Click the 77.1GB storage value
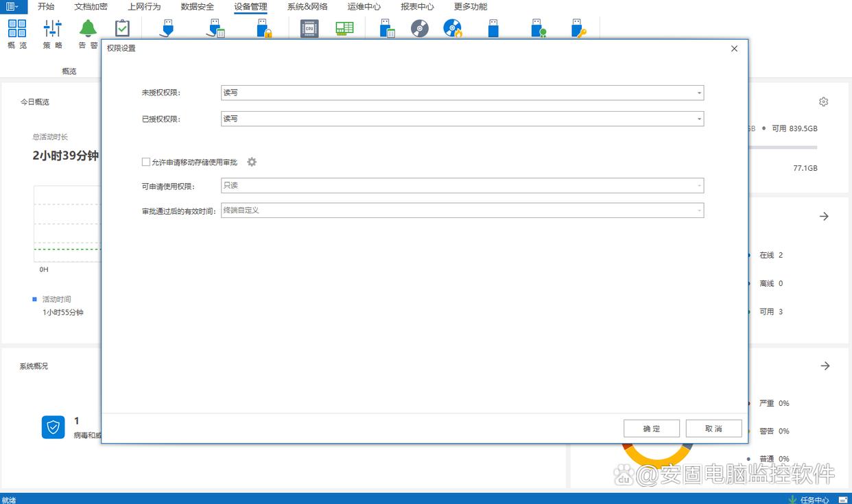 (805, 168)
